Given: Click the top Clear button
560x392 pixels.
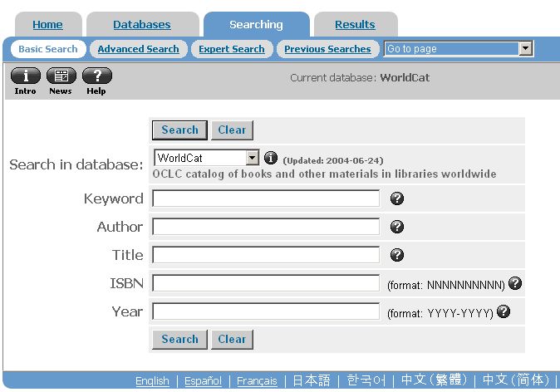Looking at the screenshot, I should point(232,130).
